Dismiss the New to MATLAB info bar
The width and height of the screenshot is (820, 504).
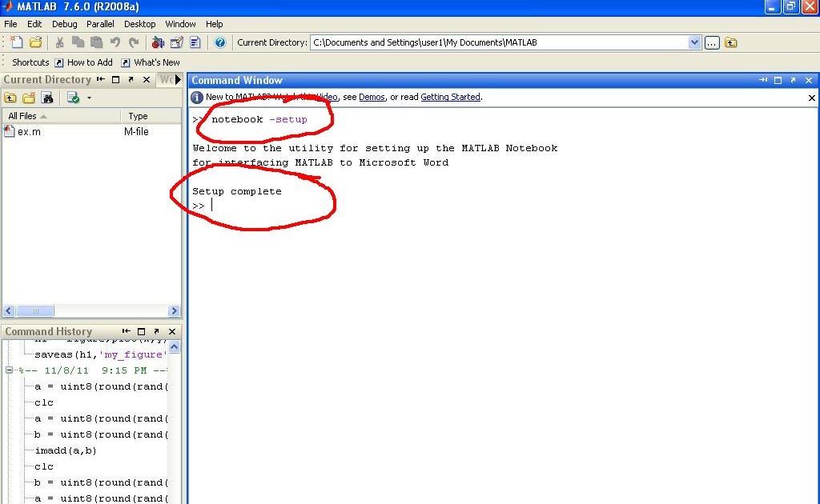point(812,98)
